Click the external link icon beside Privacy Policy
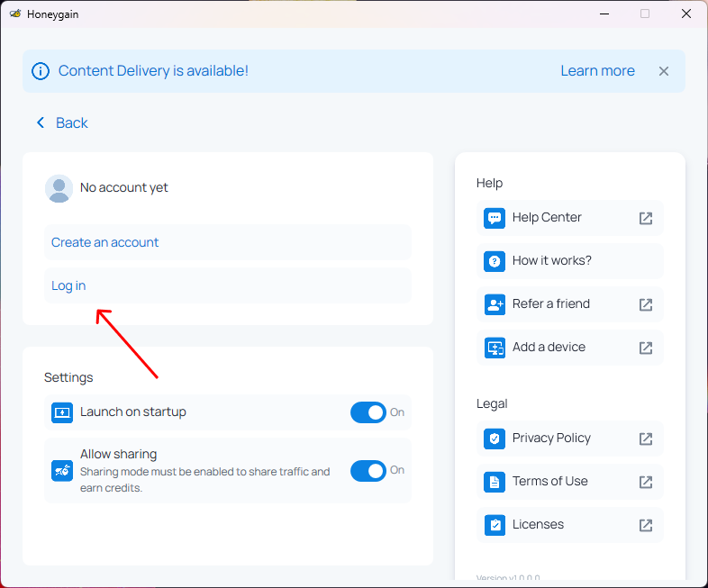This screenshot has width=708, height=588. click(x=646, y=439)
